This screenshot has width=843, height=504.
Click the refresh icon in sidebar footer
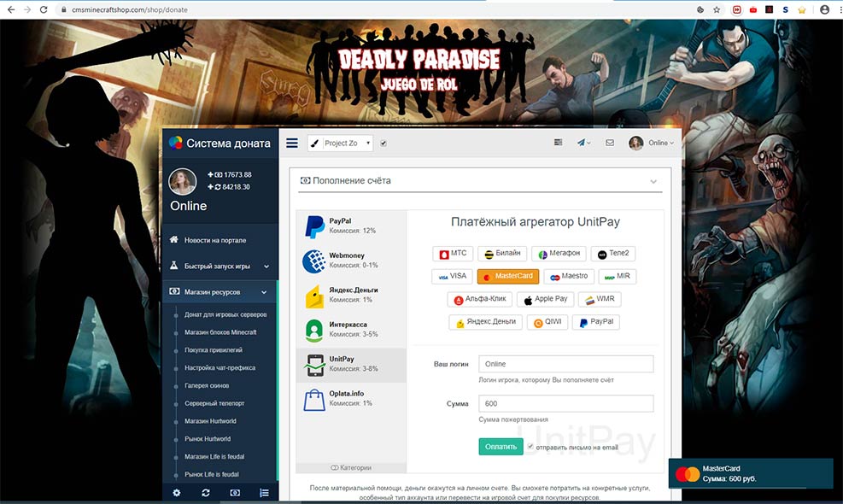206,493
